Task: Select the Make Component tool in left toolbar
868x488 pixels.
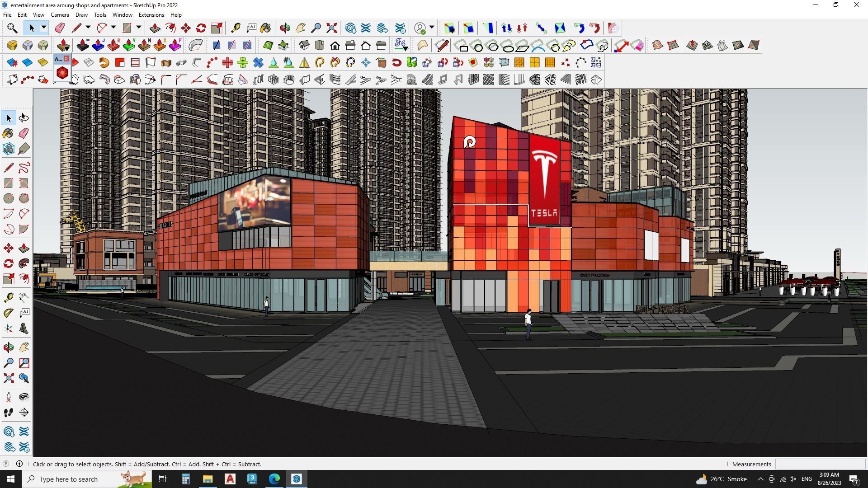Action: coord(9,149)
